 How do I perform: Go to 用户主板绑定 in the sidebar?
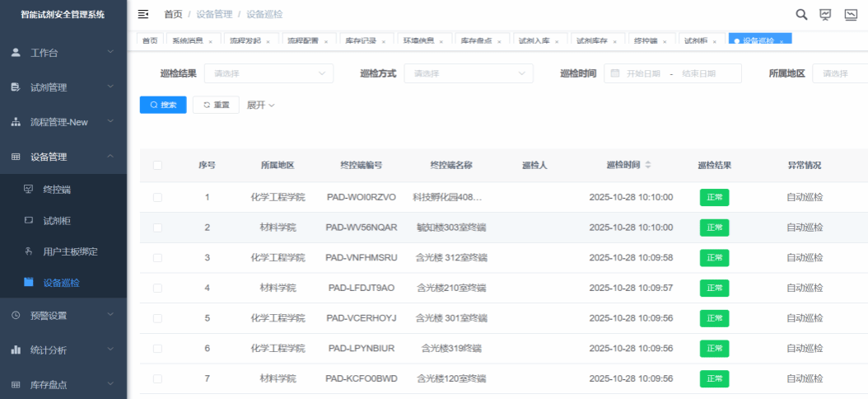click(x=70, y=251)
